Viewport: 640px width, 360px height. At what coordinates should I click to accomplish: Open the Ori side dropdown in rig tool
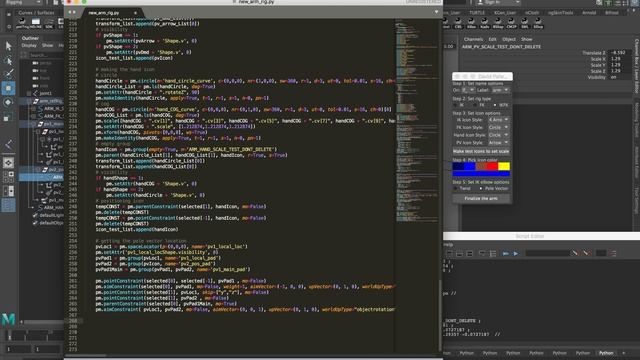(x=468, y=90)
